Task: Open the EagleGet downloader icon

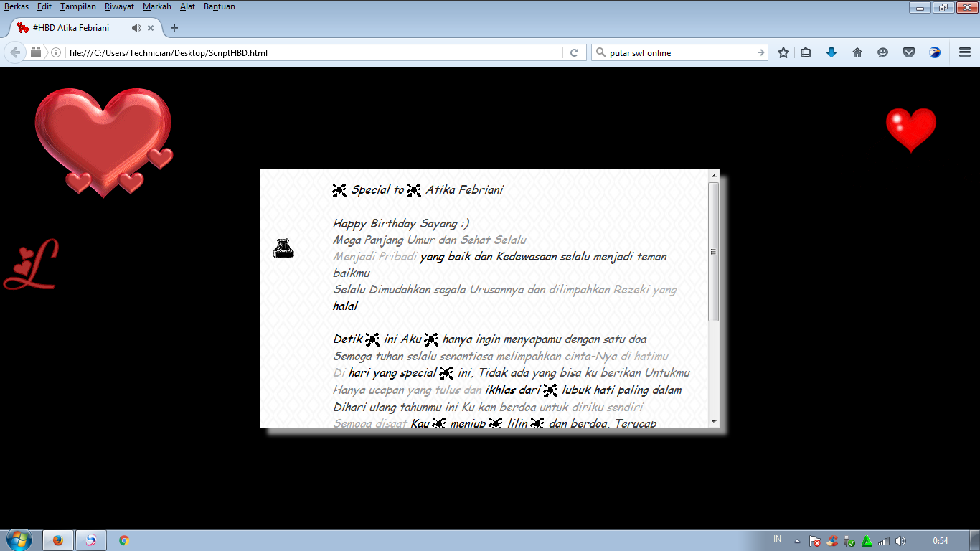Action: 933,52
